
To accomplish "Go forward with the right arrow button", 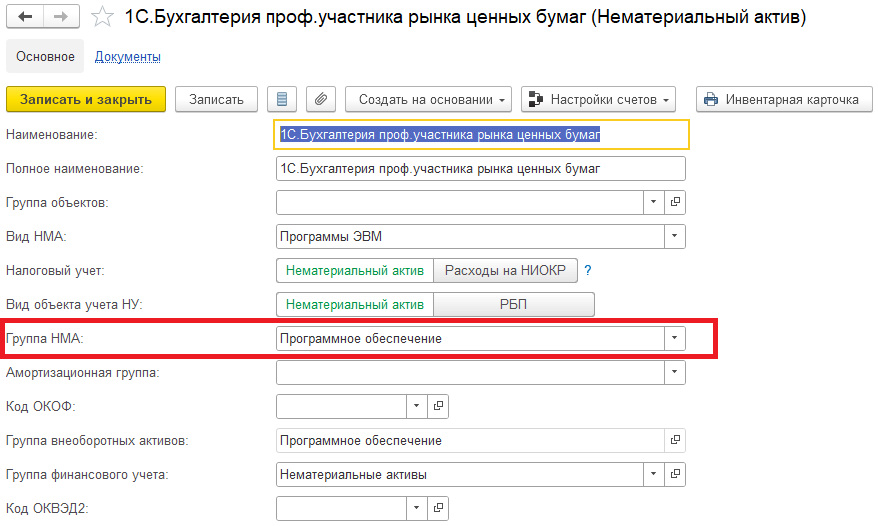I will point(61,17).
